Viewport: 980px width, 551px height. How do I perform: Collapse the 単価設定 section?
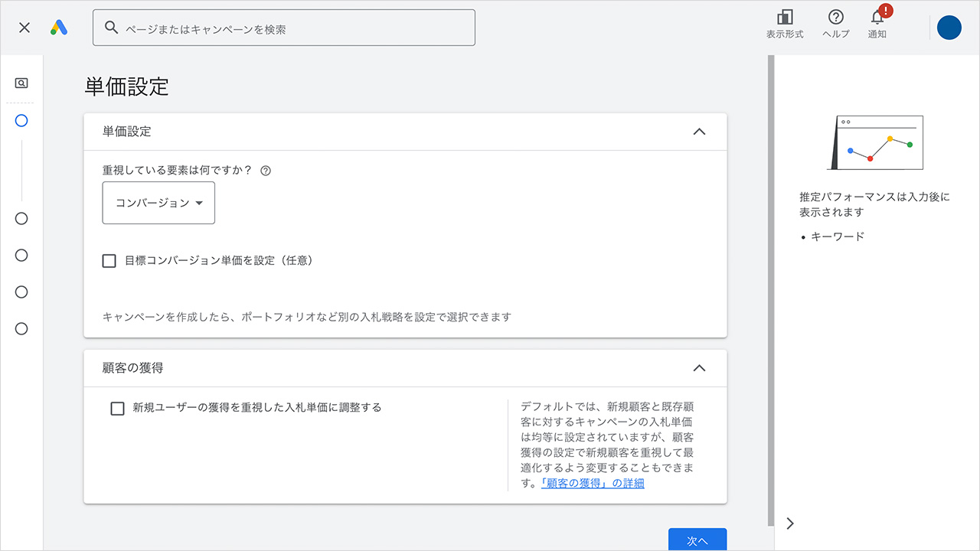[x=698, y=131]
